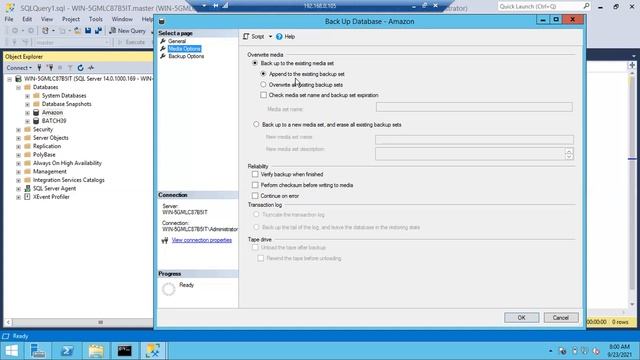Screen dimensions: 640x360
Task: Select Integration Services Catalogs folder
Action: pos(69,180)
